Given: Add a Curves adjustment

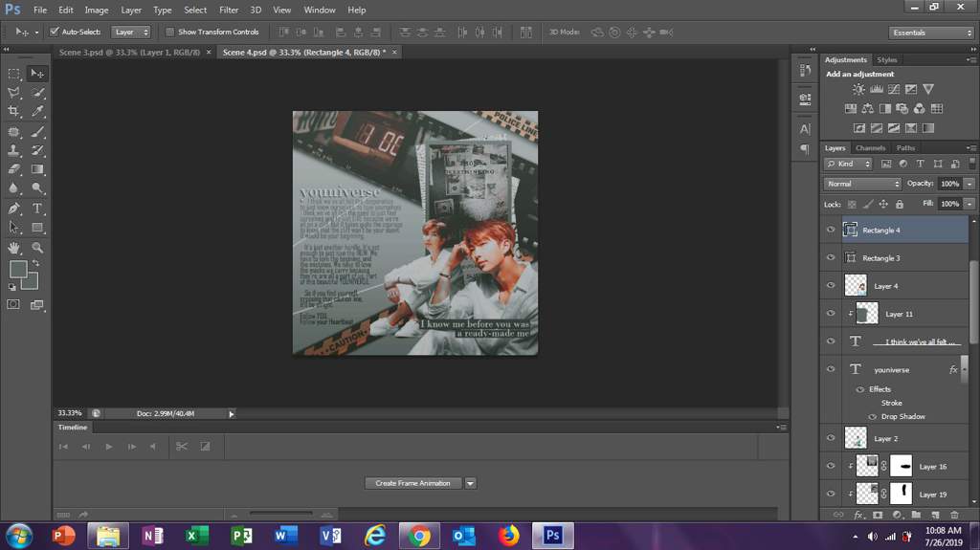Looking at the screenshot, I should pyautogui.click(x=894, y=89).
